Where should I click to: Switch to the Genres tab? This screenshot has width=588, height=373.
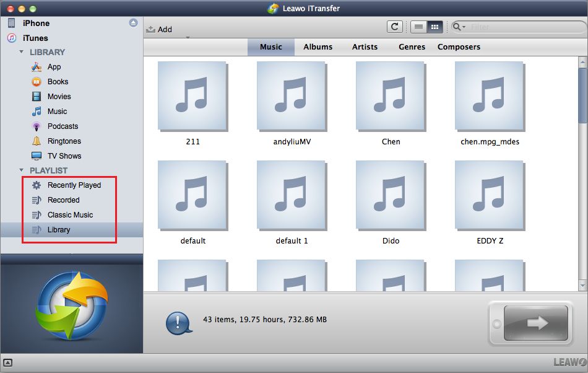[x=412, y=47]
